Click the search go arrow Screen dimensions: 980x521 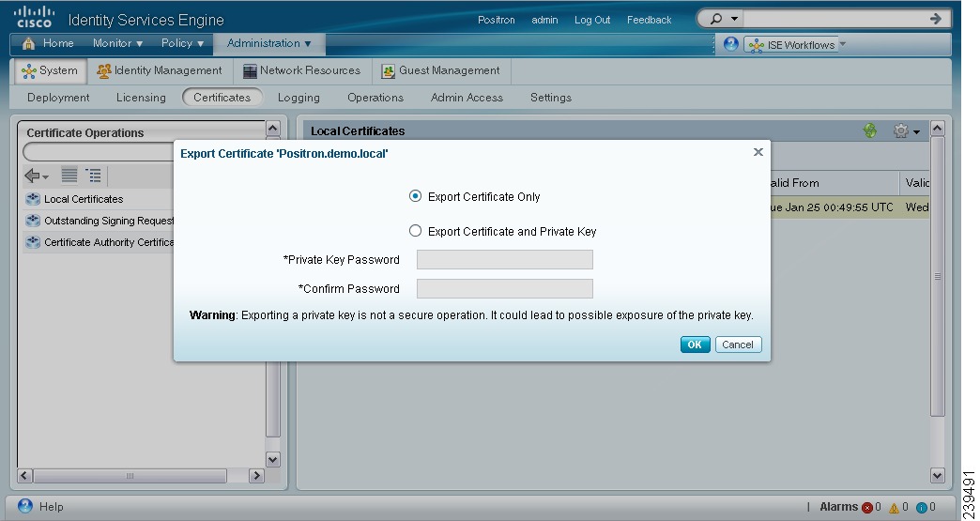click(936, 19)
